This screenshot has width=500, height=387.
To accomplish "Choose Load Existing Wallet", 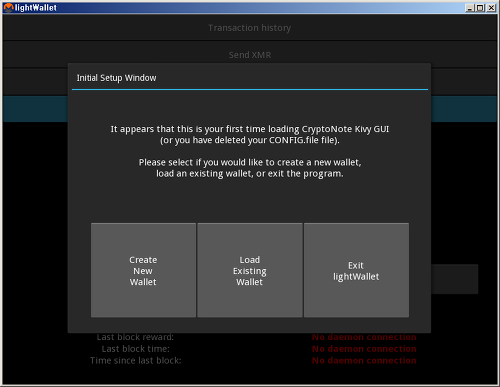I will pos(250,270).
